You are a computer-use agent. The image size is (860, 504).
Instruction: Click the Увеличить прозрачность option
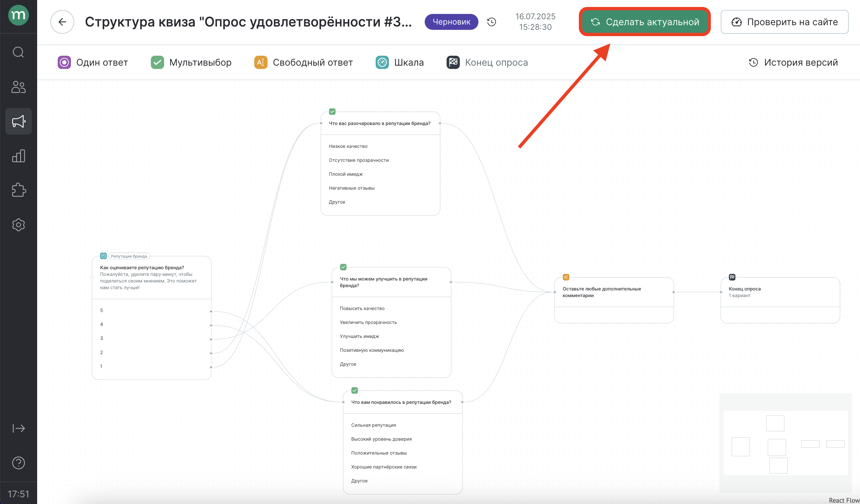(368, 322)
